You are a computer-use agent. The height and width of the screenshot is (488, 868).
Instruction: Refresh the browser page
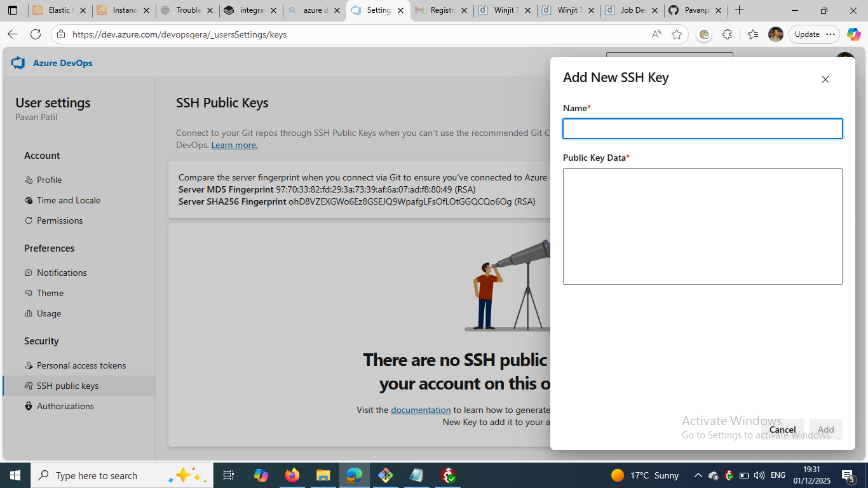click(x=36, y=34)
